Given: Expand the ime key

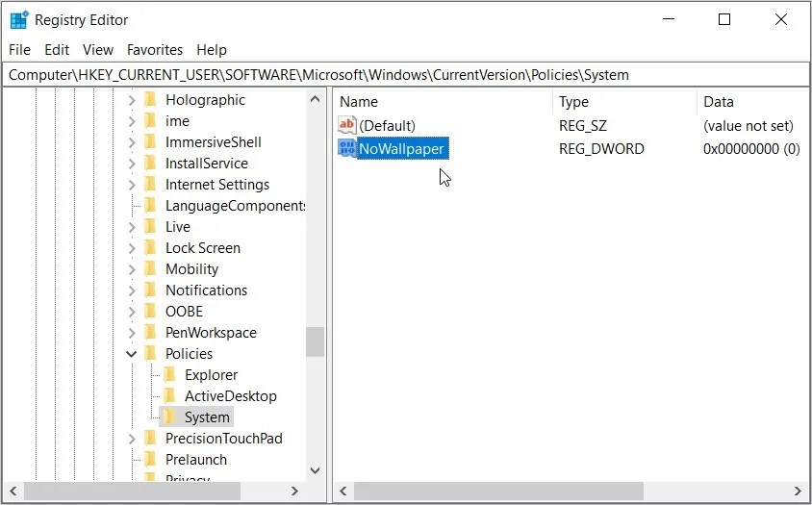Looking at the screenshot, I should pos(132,121).
